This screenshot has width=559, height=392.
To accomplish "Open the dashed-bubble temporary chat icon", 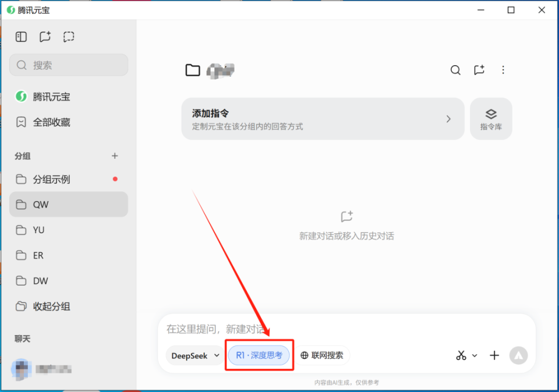I will pos(69,37).
